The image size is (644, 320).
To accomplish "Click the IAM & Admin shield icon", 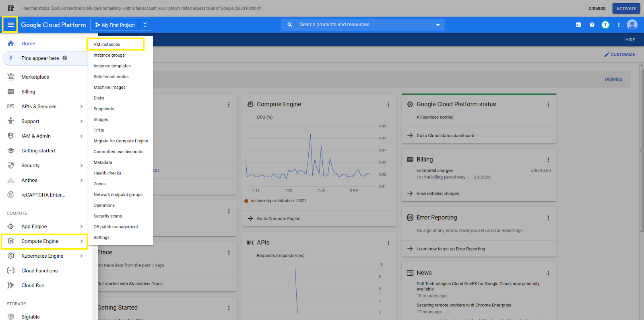I will click(11, 136).
